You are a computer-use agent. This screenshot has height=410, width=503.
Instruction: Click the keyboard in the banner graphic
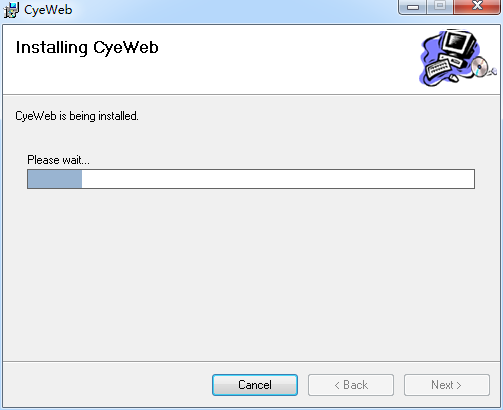[x=439, y=68]
